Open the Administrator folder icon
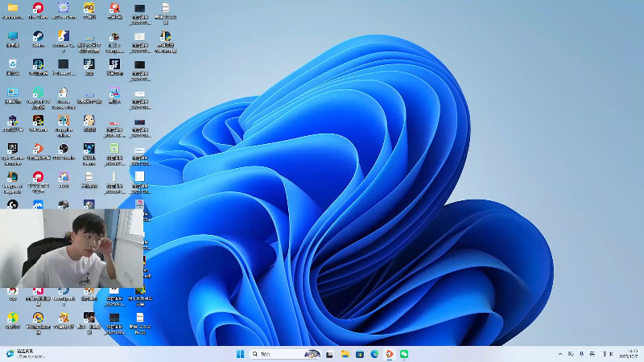The image size is (644, 362). point(13,8)
